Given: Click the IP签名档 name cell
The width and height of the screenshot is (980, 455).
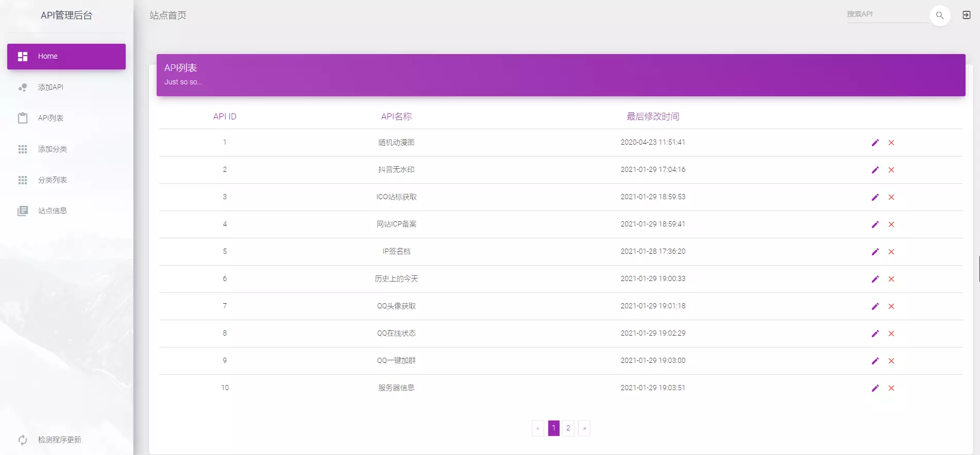Looking at the screenshot, I should pyautogui.click(x=396, y=252).
